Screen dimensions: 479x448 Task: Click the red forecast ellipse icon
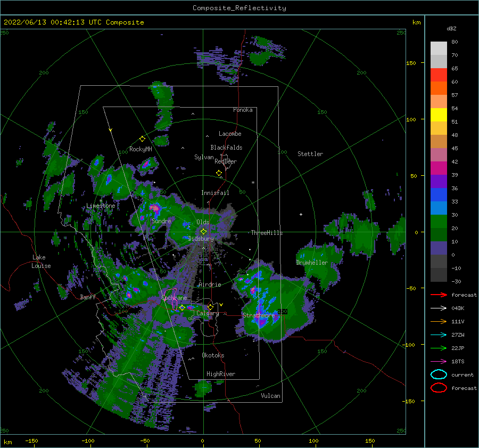tap(439, 388)
